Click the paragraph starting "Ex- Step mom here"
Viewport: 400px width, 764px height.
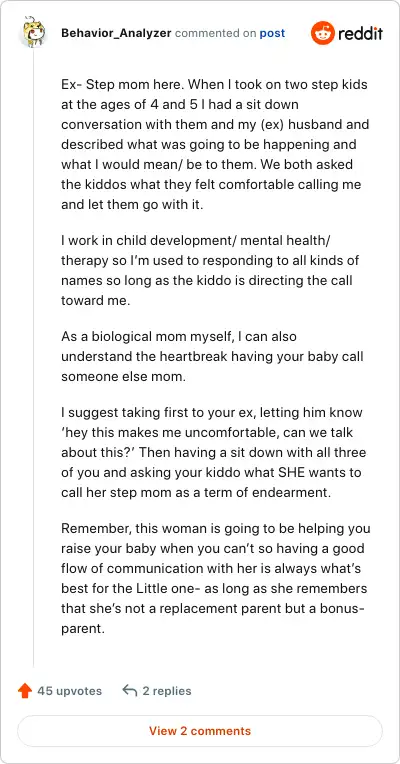click(215, 145)
